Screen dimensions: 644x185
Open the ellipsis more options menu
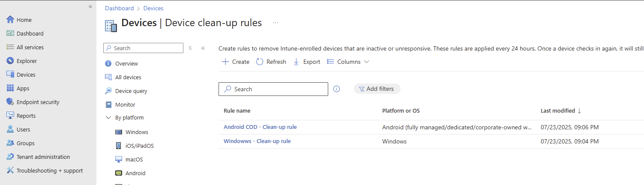point(276,23)
